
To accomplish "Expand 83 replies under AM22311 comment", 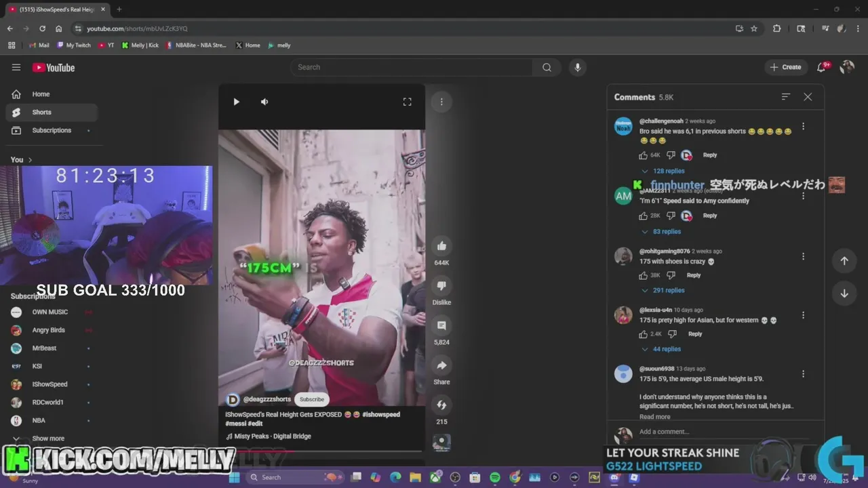I will click(x=661, y=232).
